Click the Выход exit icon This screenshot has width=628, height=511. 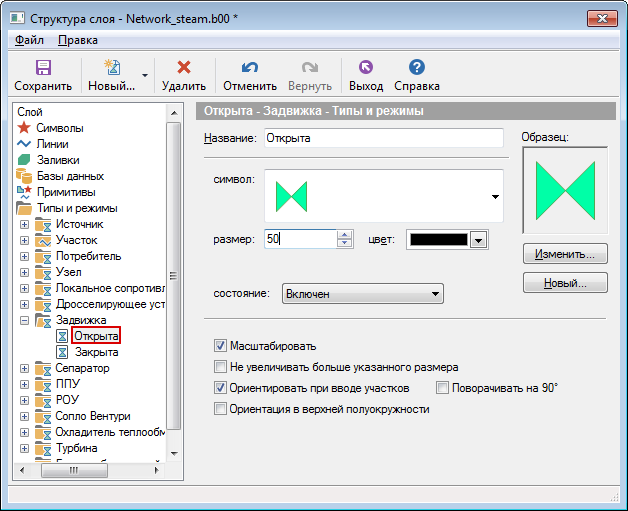point(365,68)
